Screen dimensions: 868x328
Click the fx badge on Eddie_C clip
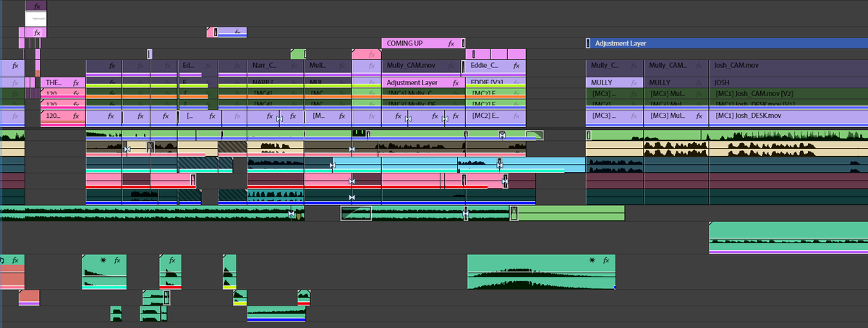(x=515, y=66)
